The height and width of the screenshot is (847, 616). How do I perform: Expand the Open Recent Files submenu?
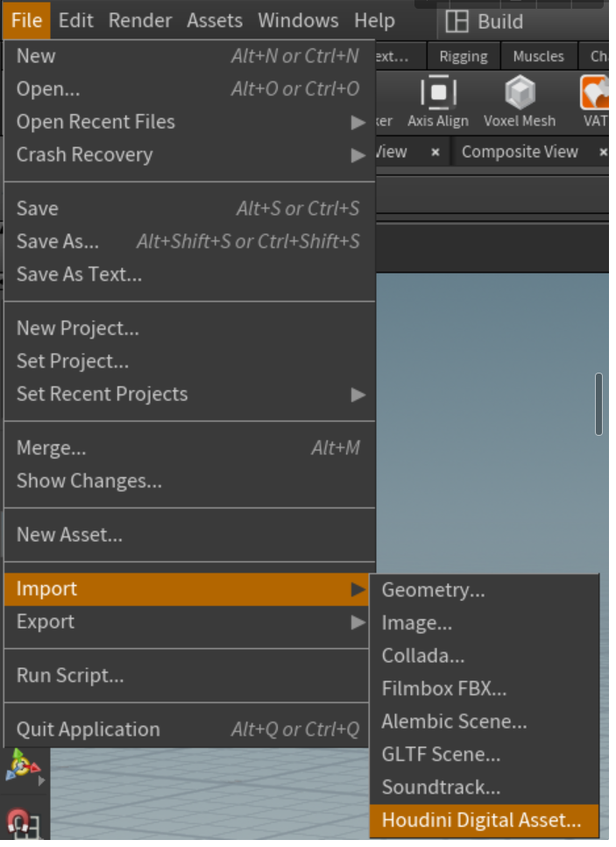coord(189,122)
